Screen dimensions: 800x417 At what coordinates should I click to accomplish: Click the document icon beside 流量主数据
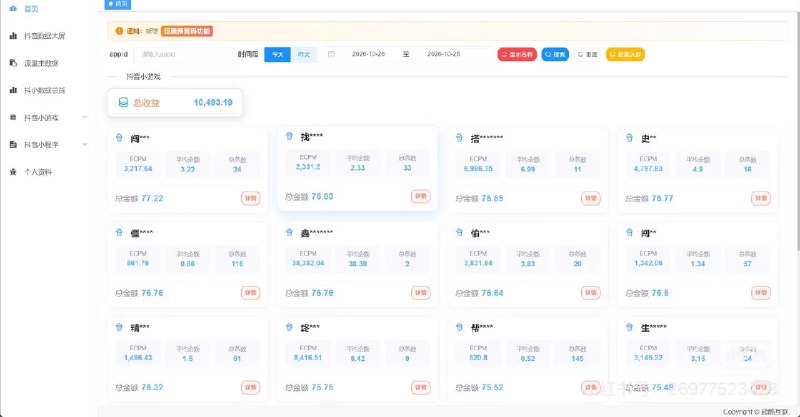[x=13, y=63]
